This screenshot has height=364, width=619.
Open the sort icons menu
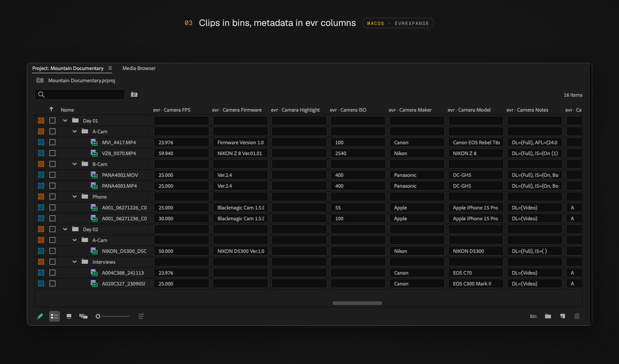pyautogui.click(x=141, y=316)
